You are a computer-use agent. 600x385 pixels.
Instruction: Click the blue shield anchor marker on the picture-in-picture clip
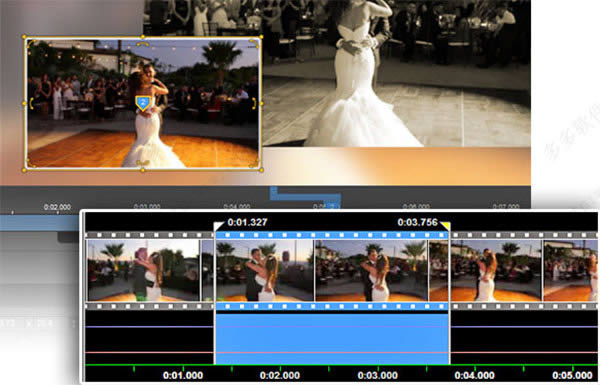143,103
